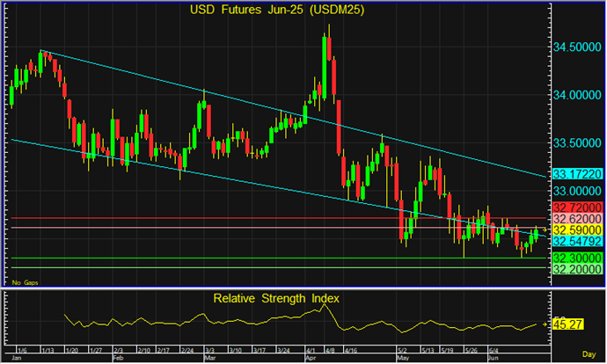Click the 34.50000 price axis label

tap(577, 47)
